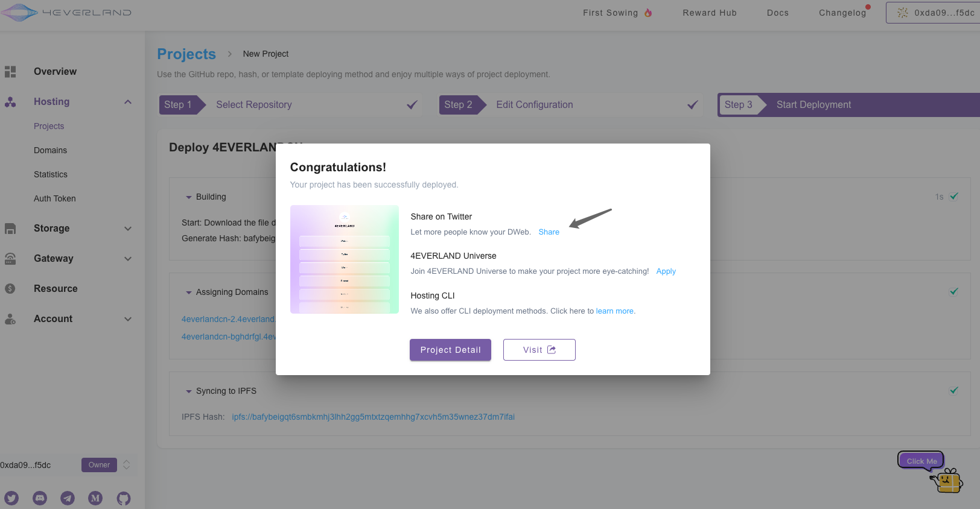Collapse the Hosting menu section
This screenshot has height=509, width=980.
(x=128, y=102)
